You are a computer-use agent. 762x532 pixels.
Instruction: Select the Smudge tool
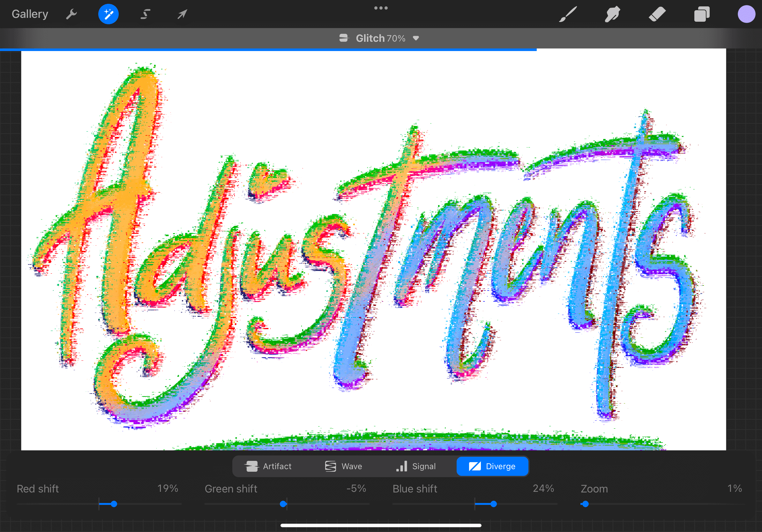point(612,14)
